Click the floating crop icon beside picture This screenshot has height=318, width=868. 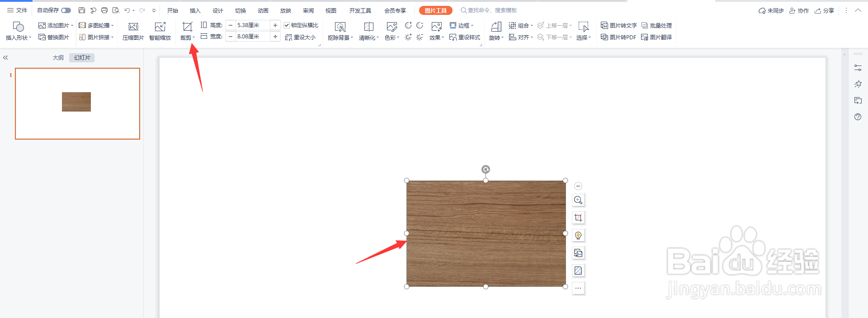click(578, 218)
